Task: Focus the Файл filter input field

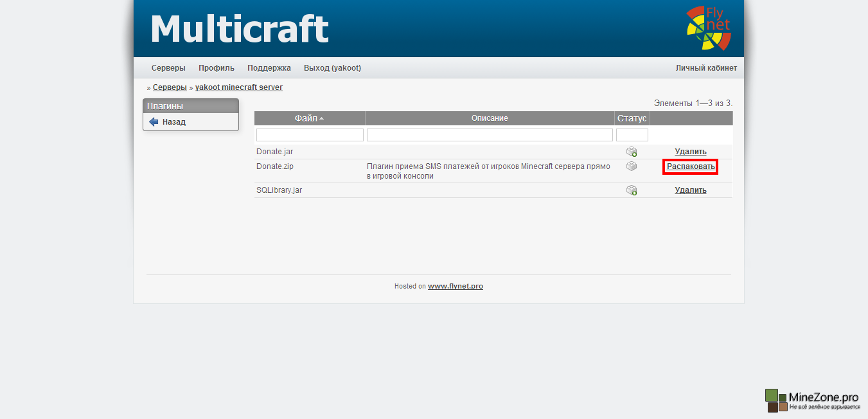Action: click(x=310, y=135)
